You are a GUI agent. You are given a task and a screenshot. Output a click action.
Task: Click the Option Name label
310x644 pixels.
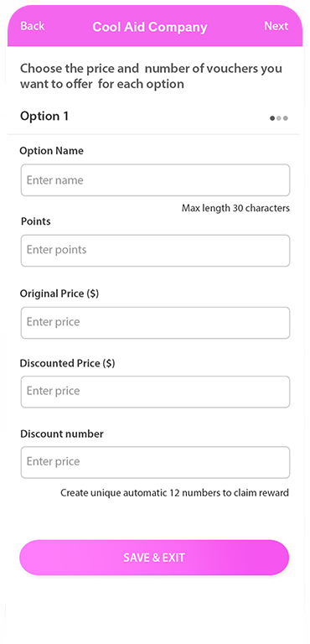point(51,151)
